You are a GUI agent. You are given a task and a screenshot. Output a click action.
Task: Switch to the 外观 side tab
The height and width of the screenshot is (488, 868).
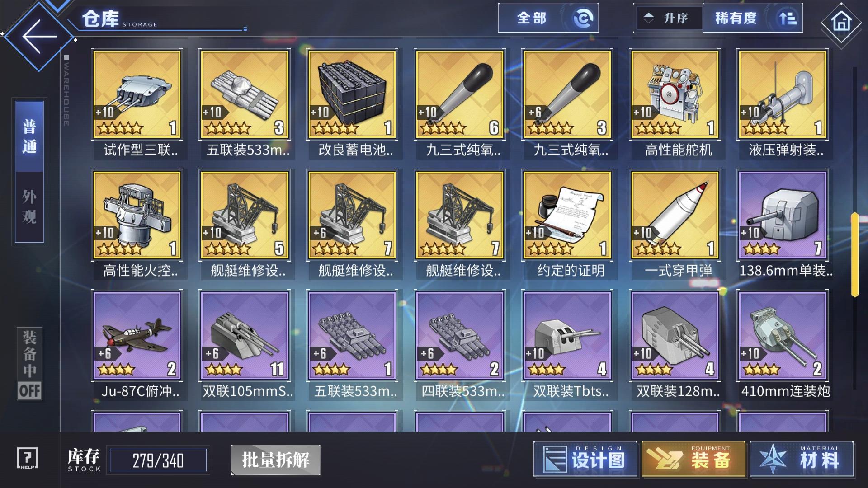click(29, 207)
